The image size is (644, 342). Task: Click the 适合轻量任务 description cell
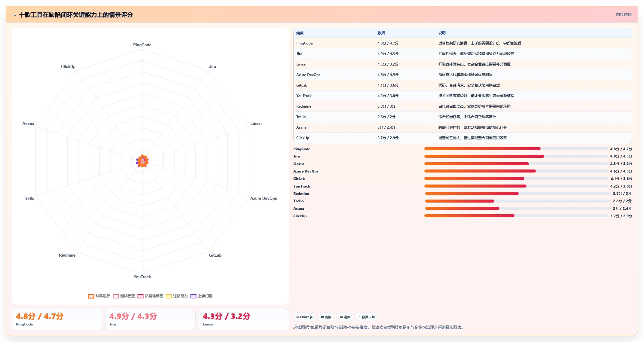[x=467, y=117]
